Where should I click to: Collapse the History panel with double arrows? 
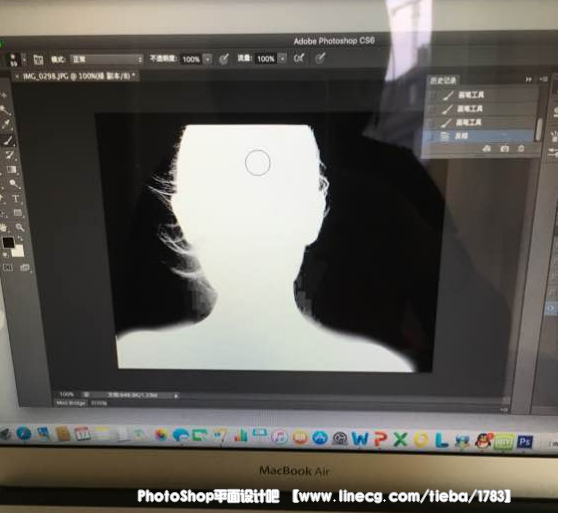click(529, 79)
